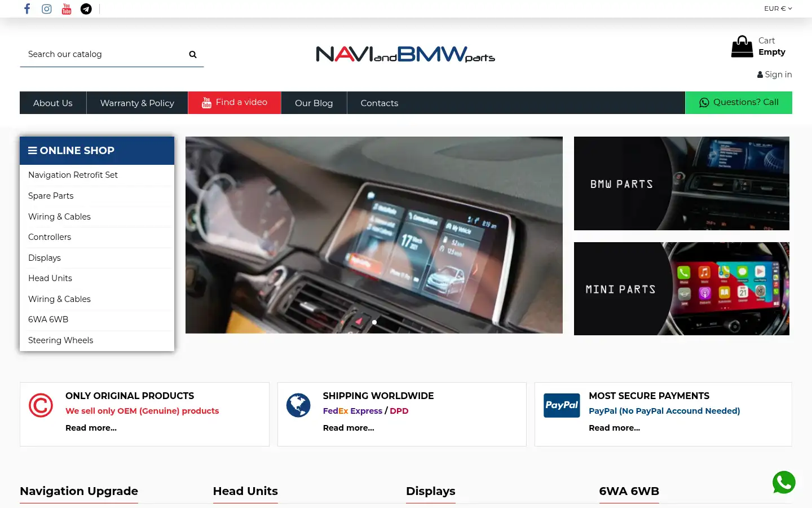Click the green Questions? Call button

click(x=739, y=103)
